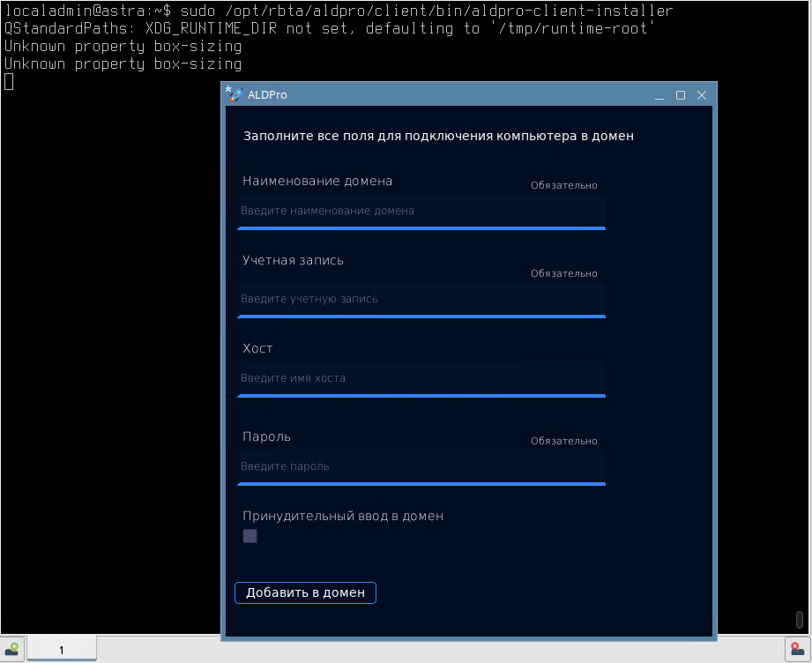Close the ALDPro window
The image size is (812, 663).
[x=702, y=95]
